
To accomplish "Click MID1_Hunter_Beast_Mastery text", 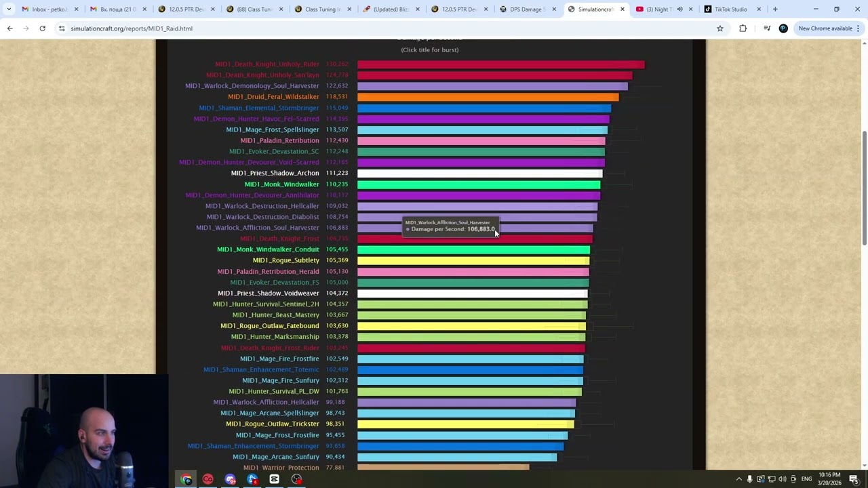I will pyautogui.click(x=276, y=315).
